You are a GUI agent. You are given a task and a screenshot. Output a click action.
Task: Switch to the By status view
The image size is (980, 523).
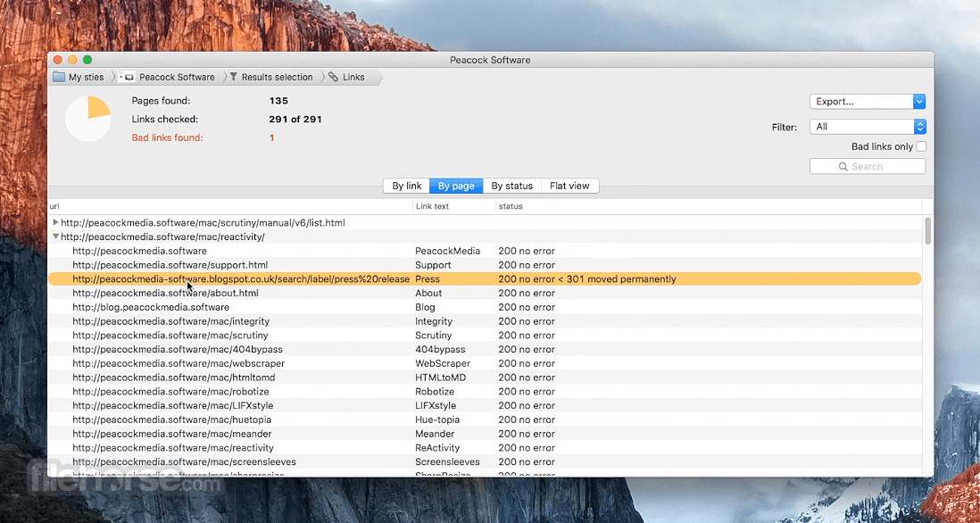click(512, 186)
